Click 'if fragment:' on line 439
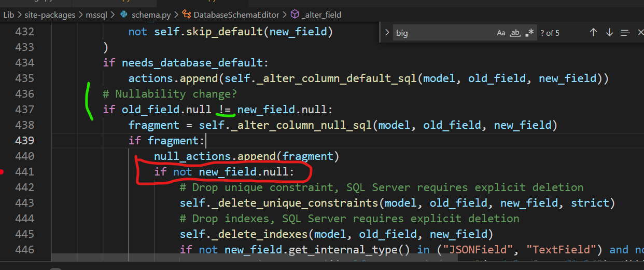This screenshot has width=644, height=270. pyautogui.click(x=167, y=141)
